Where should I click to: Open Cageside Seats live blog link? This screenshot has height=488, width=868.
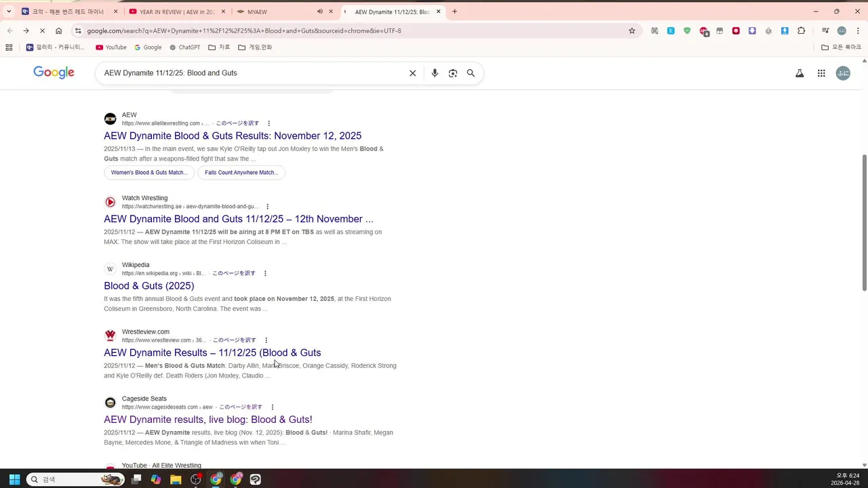(208, 420)
